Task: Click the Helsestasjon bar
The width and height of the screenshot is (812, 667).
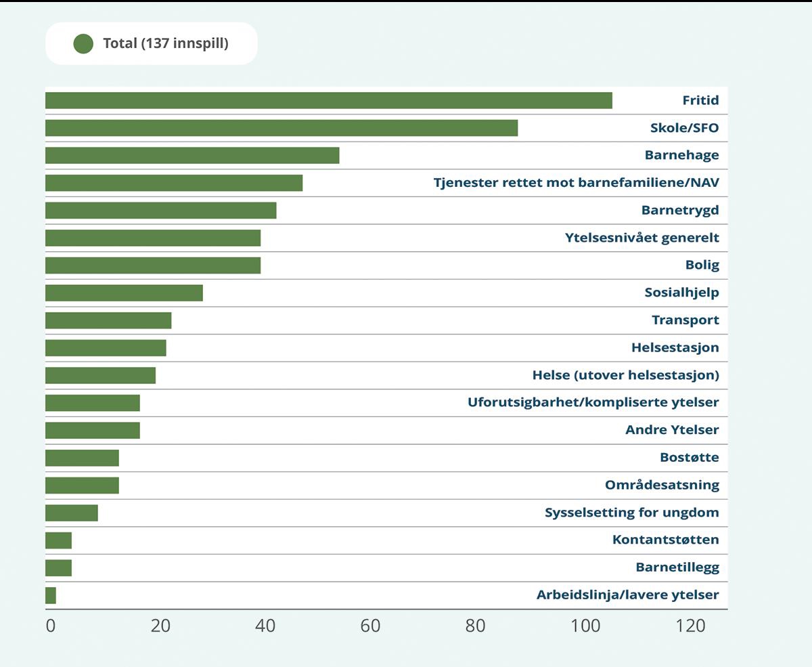Action: tap(106, 348)
